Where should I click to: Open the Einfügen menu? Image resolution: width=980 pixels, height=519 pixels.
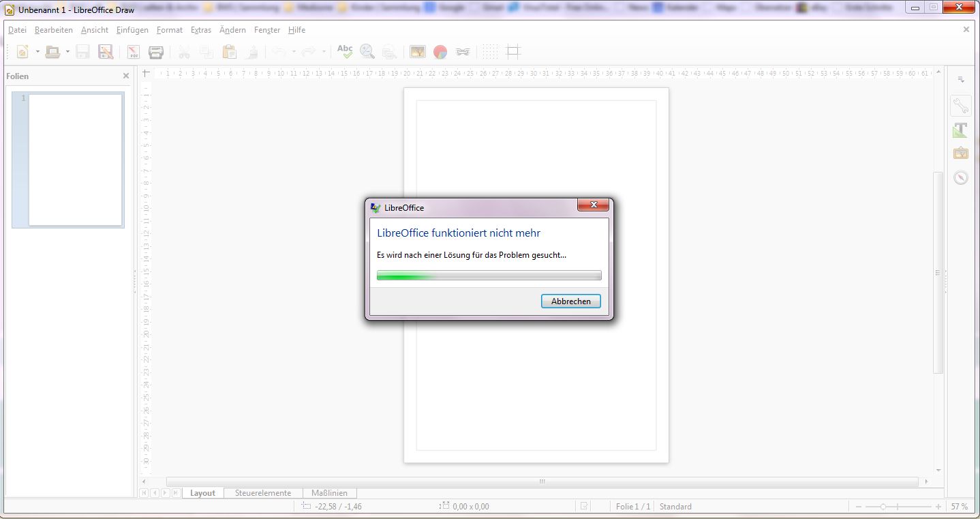(132, 30)
